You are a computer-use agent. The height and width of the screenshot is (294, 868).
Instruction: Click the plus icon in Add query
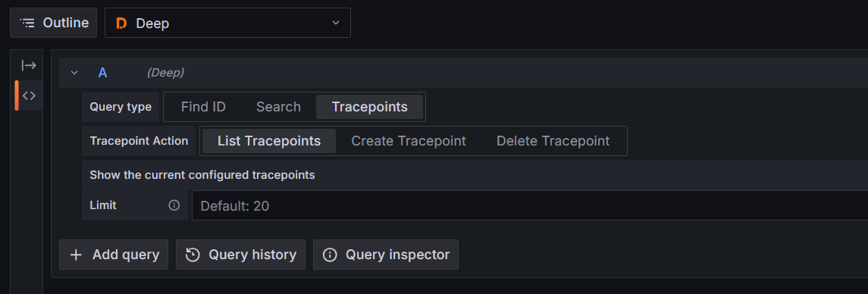pos(76,255)
